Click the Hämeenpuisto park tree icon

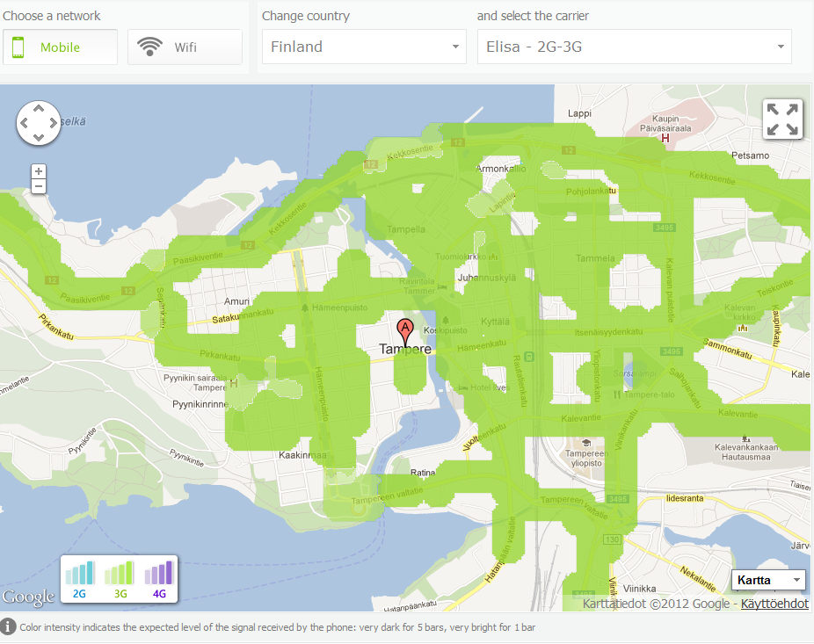305,308
